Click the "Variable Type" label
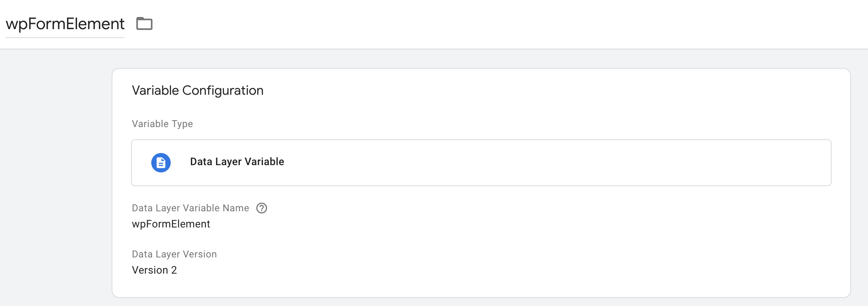 (x=162, y=124)
